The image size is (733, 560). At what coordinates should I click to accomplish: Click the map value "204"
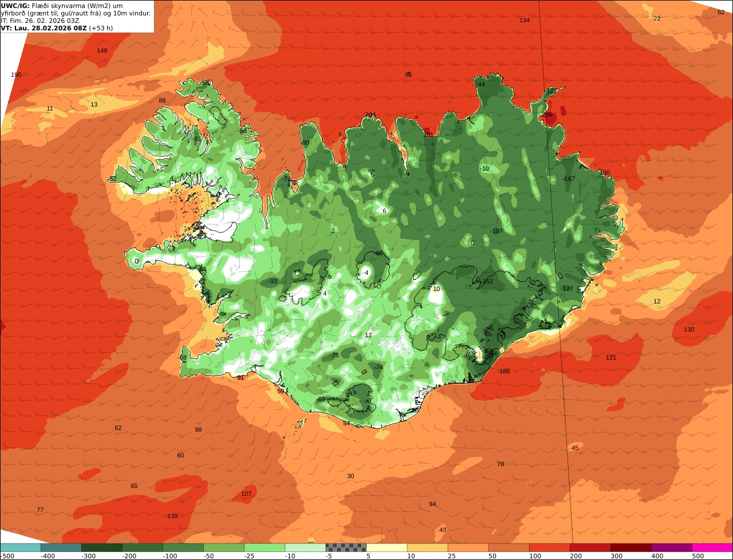pyautogui.click(x=371, y=115)
